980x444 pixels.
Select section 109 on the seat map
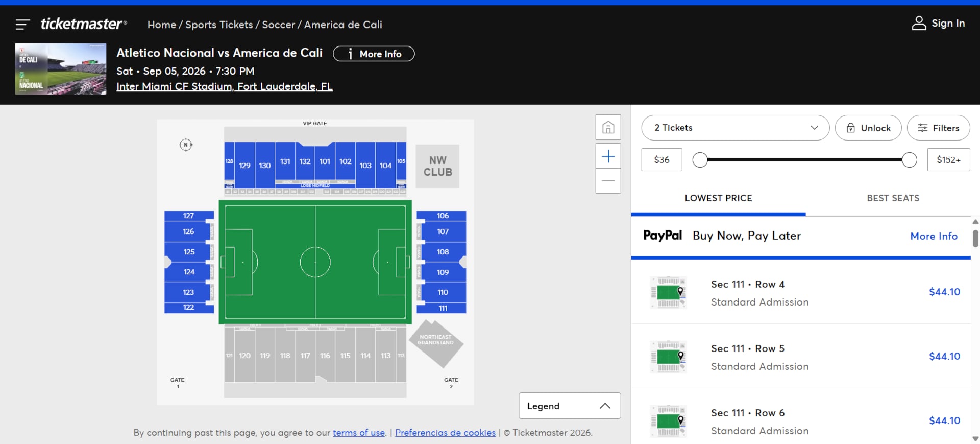(443, 272)
